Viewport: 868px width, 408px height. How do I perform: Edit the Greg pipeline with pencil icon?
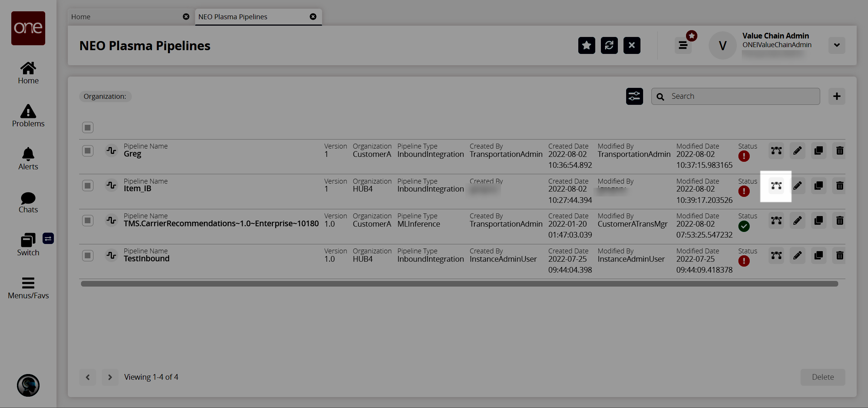tap(797, 151)
